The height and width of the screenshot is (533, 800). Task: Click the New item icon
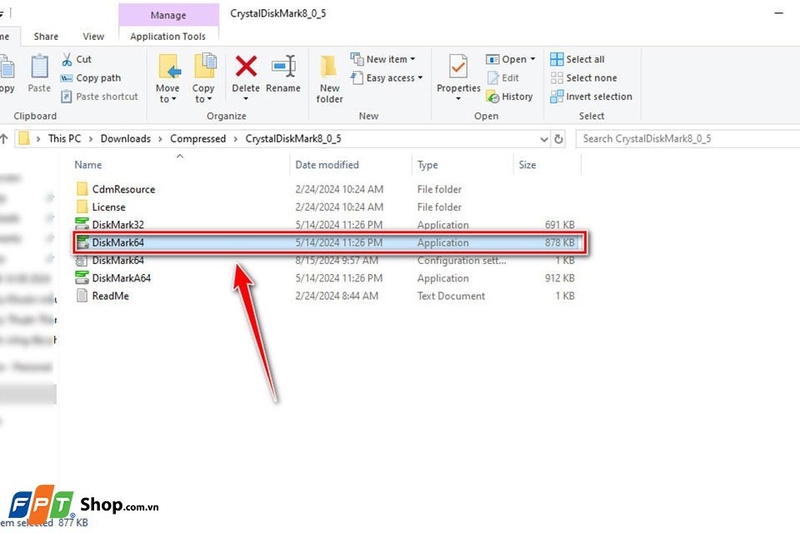357,59
